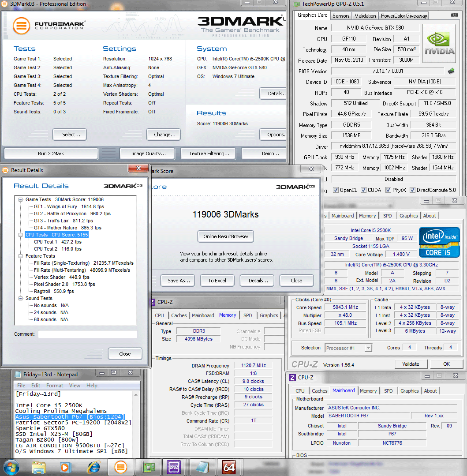
Task: Open Notepad's File menu
Action: tap(21, 386)
